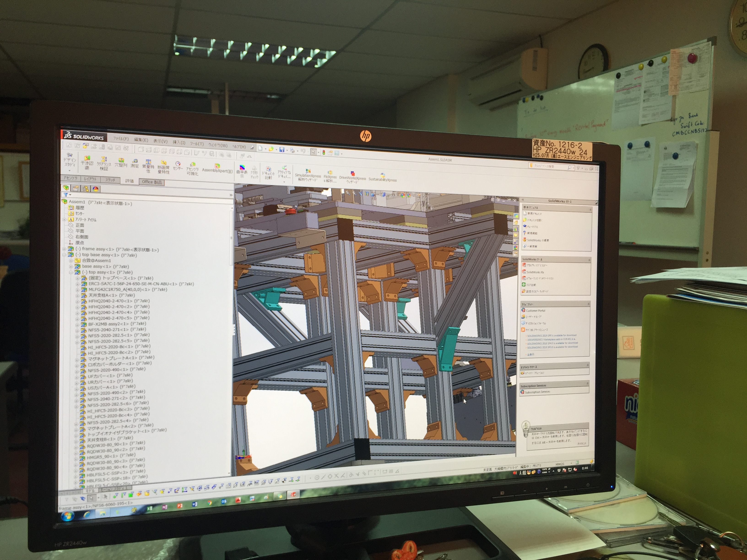Toggle 曲率表示 curvature display
This screenshot has height=560, width=747.
[x=242, y=172]
